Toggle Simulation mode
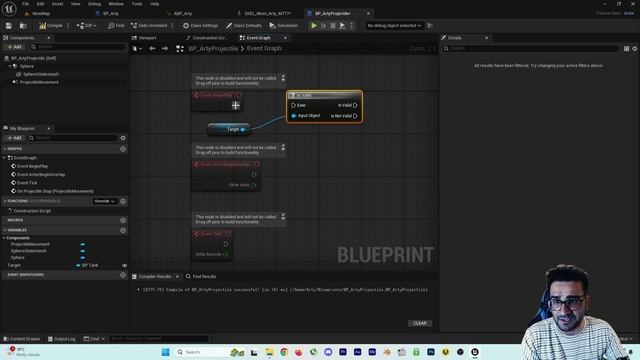 [284, 26]
